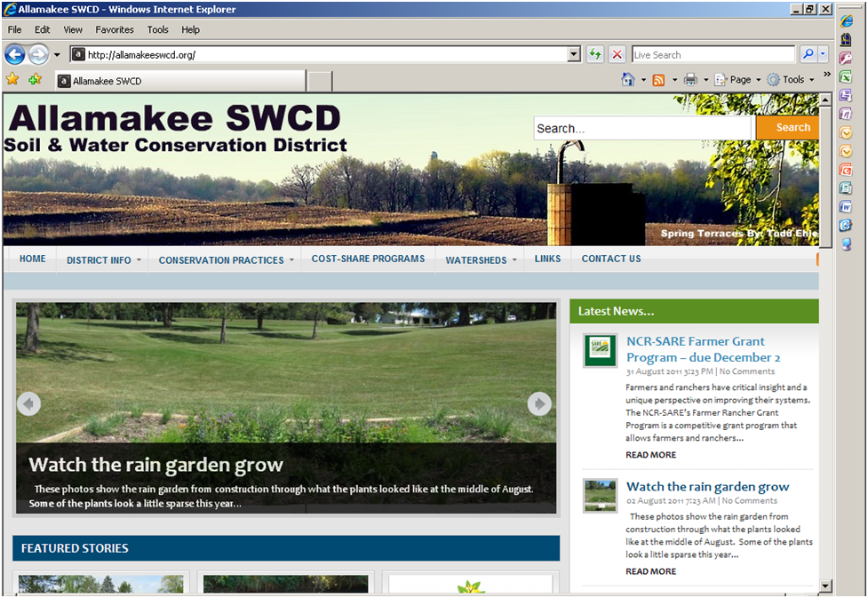Launch Excel from the Office shortcut bar

tap(846, 76)
